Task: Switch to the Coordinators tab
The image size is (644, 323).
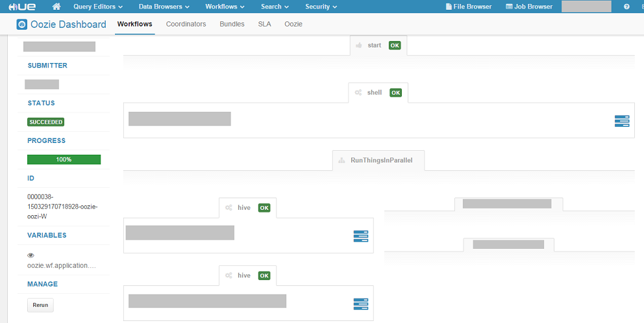Action: point(186,24)
